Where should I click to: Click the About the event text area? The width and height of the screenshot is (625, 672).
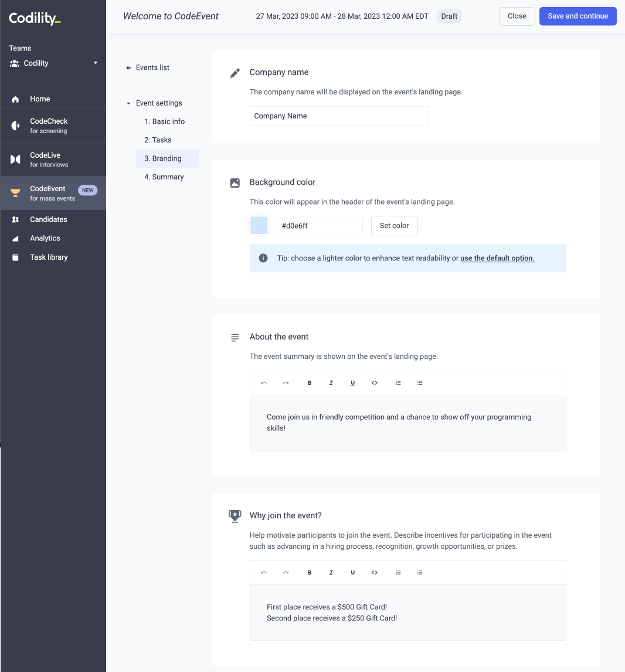point(408,423)
